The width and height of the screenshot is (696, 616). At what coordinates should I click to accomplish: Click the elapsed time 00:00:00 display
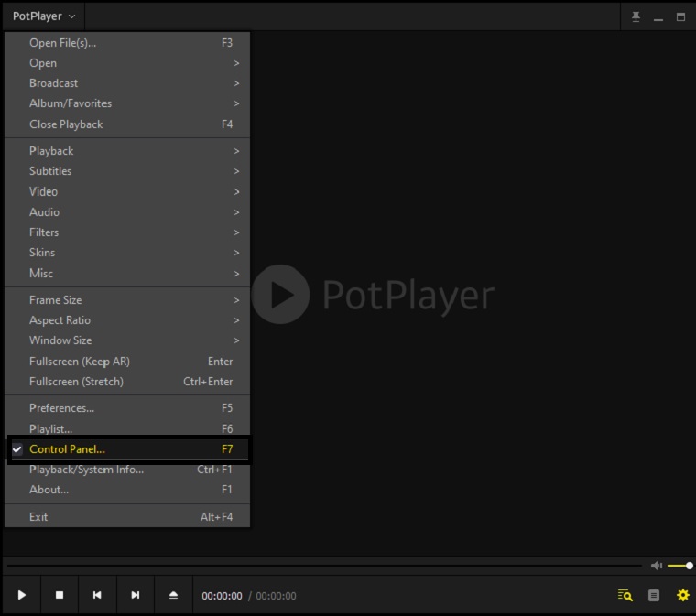pos(222,596)
